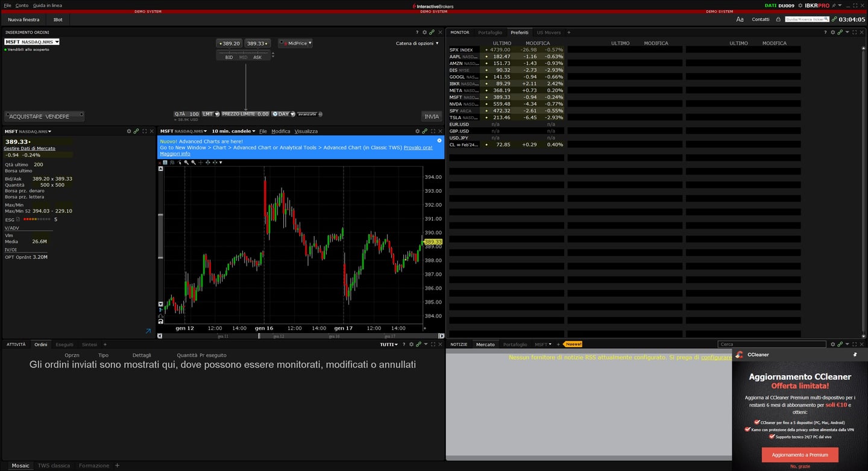Switch to the Portafoglio tab in Monitor
The image size is (868, 471).
(x=490, y=33)
